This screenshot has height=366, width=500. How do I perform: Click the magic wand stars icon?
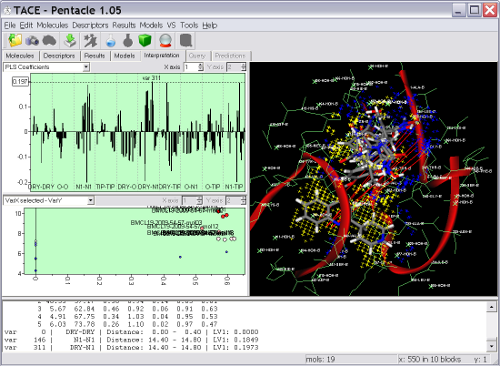(x=90, y=41)
